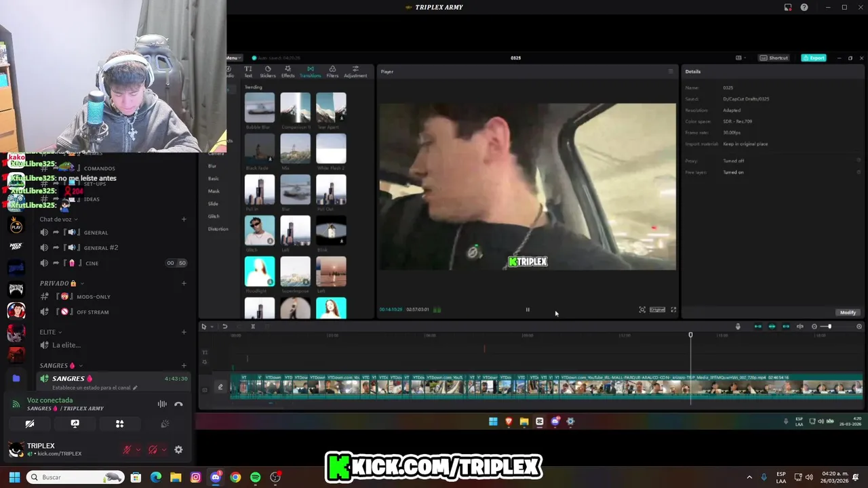Image resolution: width=868 pixels, height=488 pixels.
Task: Turn on camera in Discord voice
Action: 30,424
